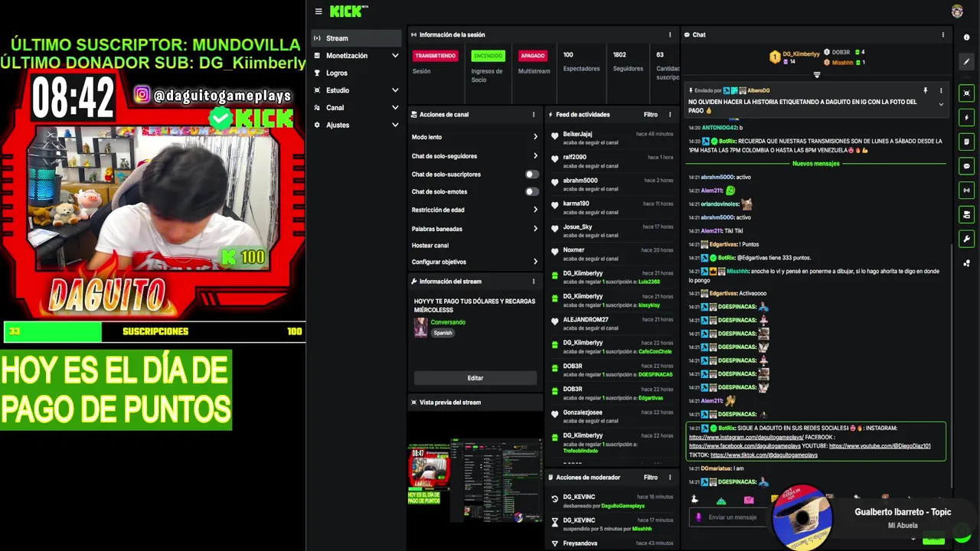This screenshot has height=551, width=980.
Task: Open options menu of Acciones de moderador panel
Action: tap(670, 478)
